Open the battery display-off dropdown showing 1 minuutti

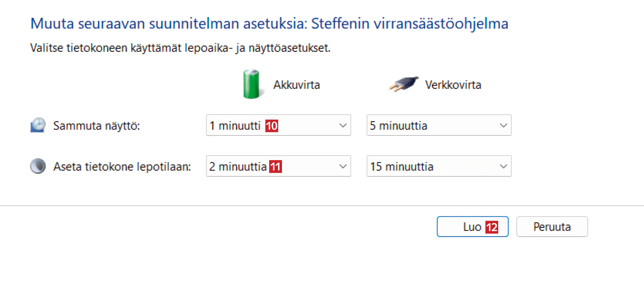pos(278,125)
